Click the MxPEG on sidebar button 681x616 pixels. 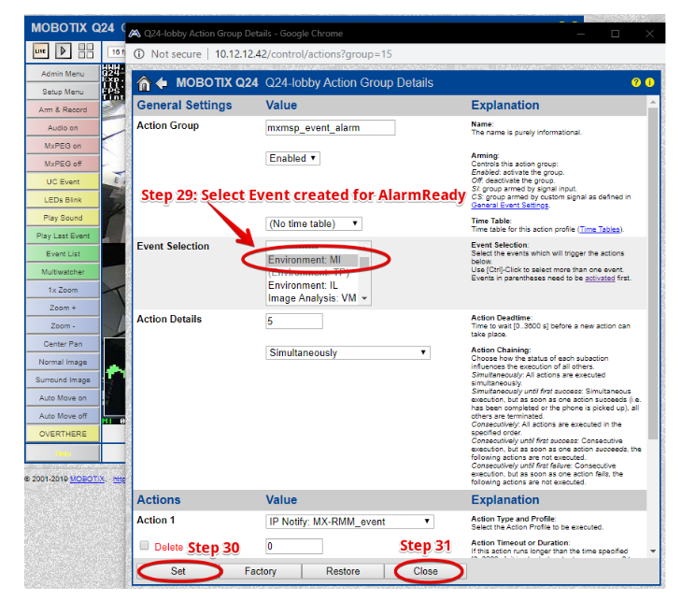pos(63,146)
